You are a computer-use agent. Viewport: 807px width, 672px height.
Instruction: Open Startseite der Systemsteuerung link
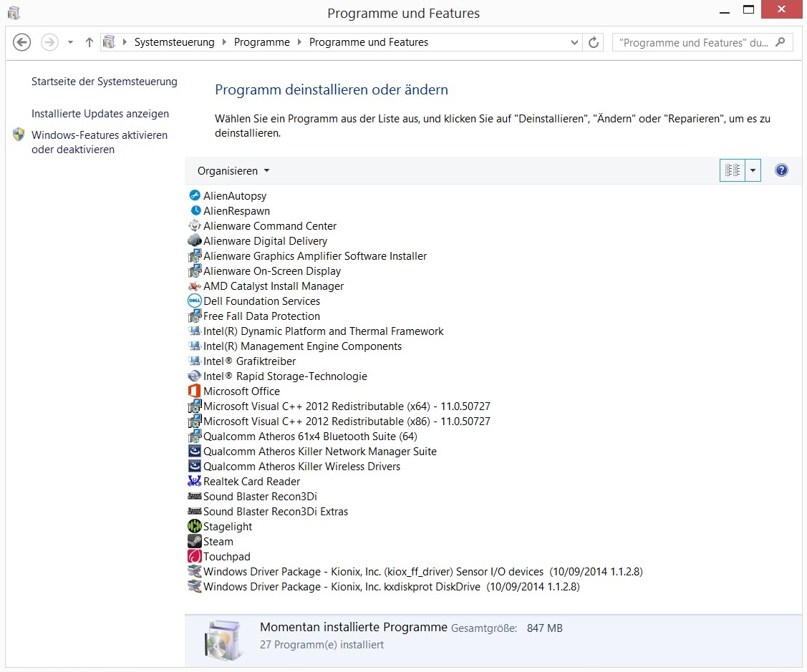click(x=105, y=82)
